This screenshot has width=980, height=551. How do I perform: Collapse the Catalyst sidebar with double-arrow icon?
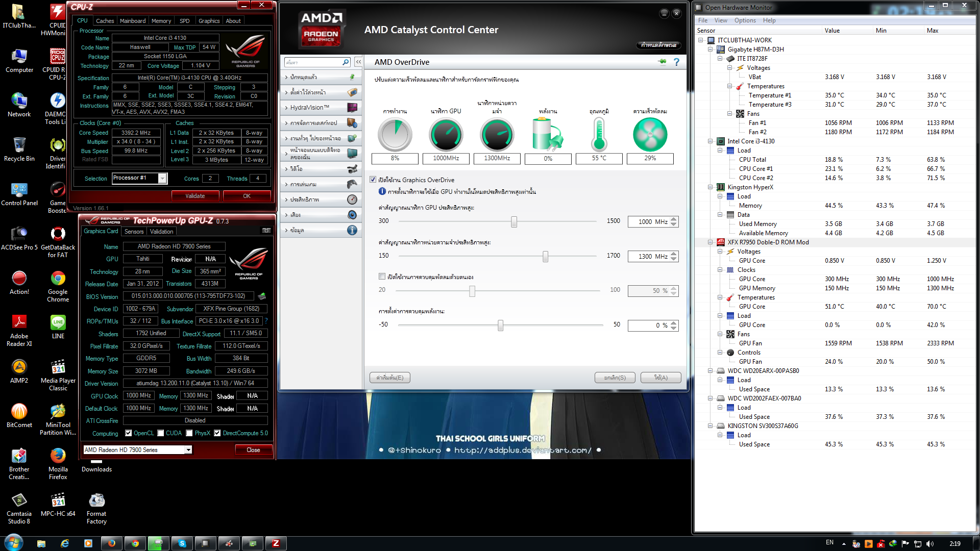(x=358, y=62)
